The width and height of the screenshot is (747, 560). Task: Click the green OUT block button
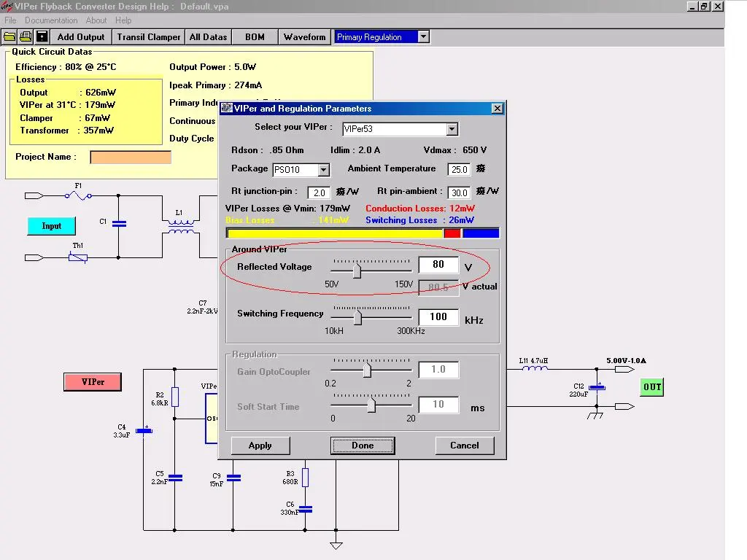pyautogui.click(x=652, y=386)
